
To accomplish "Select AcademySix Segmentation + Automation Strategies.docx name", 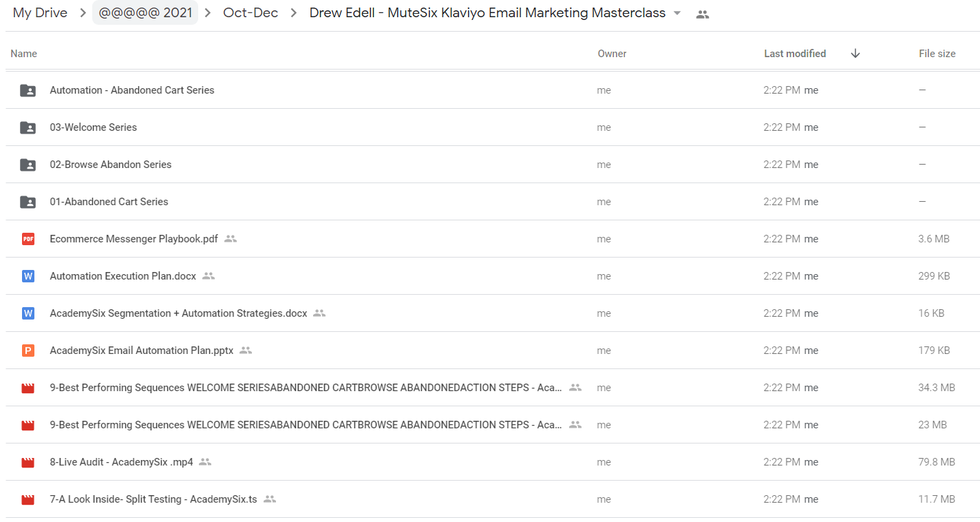I will click(x=179, y=313).
